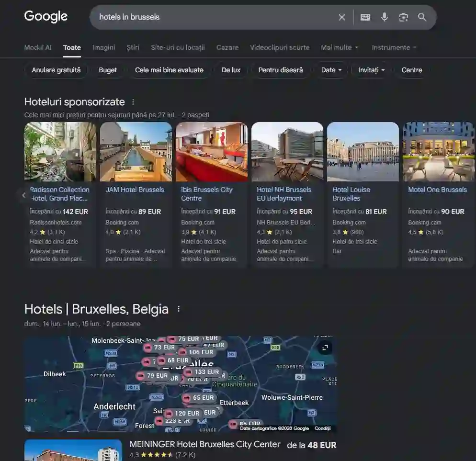This screenshot has width=476, height=461.
Task: Switch to the Modul AI tab
Action: pyautogui.click(x=38, y=48)
